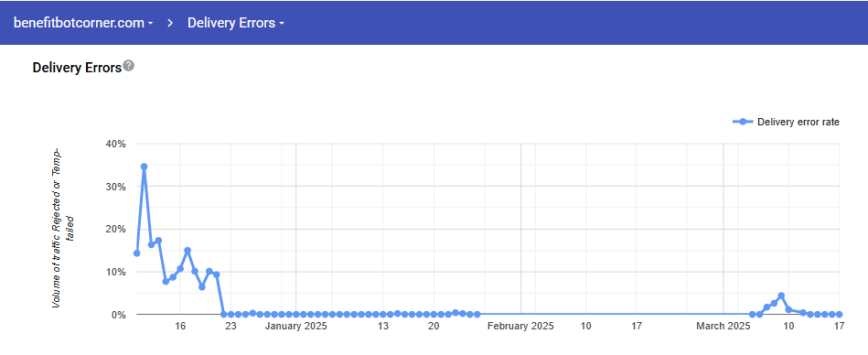Click the data point where rate drops to 0%
868x355 pixels.
pos(224,314)
